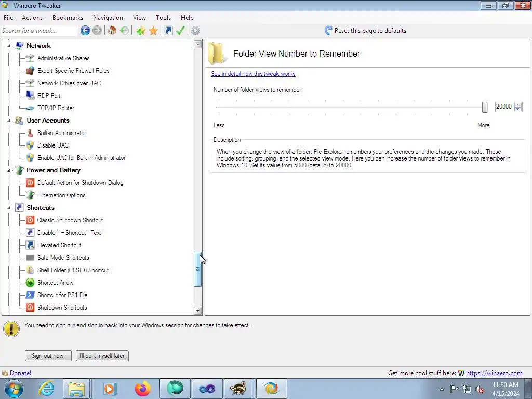The width and height of the screenshot is (532, 399).
Task: Open the Windows Start button
Action: 14,389
